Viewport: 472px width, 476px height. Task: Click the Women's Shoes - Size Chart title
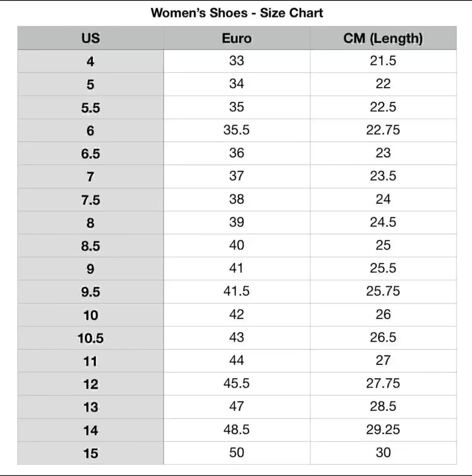coord(236,12)
